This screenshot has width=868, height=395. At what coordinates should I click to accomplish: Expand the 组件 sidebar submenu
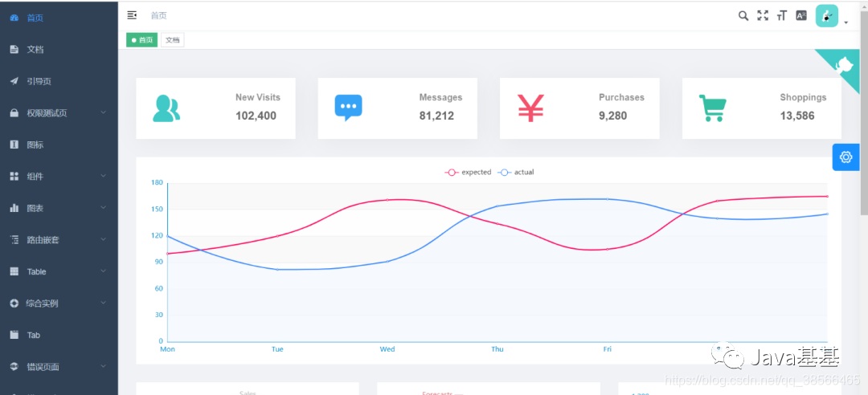tap(59, 177)
